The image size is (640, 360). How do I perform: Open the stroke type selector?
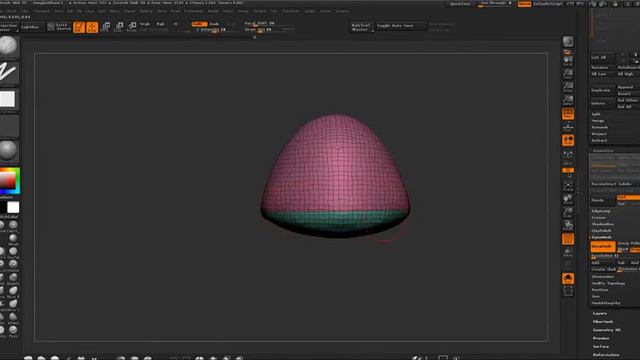pyautogui.click(x=8, y=72)
